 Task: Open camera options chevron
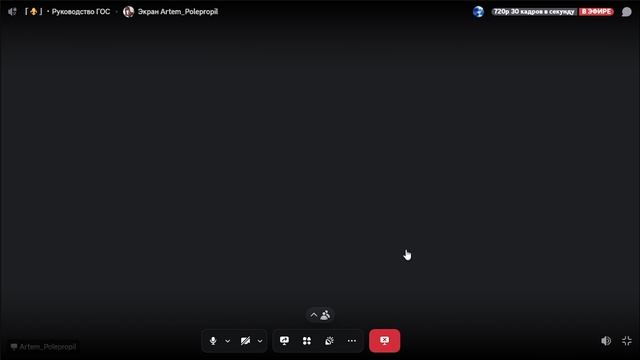(260, 341)
